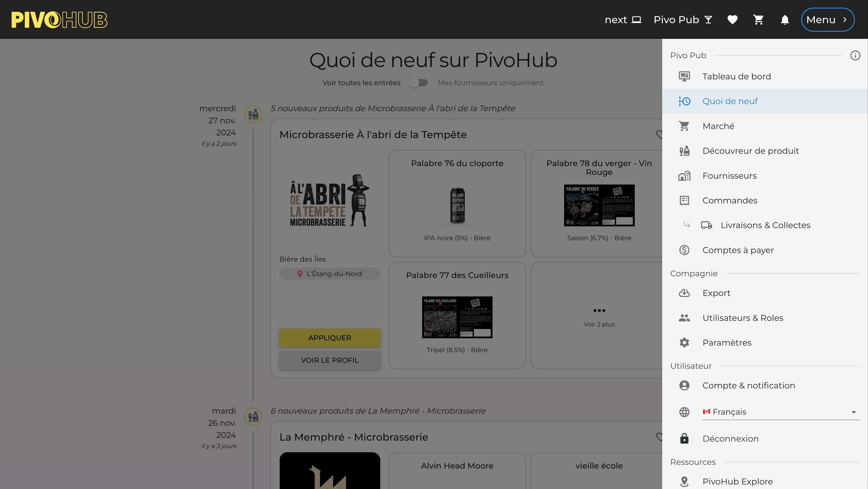Favorite Microbrasserie À l'abri de la Tempête heart
Viewport: 868px width, 489px height.
pyautogui.click(x=659, y=134)
